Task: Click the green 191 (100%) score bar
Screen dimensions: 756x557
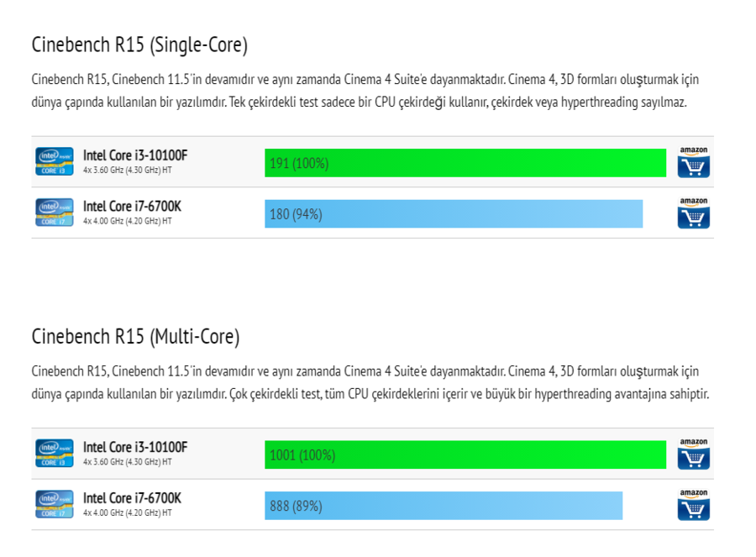Action: (x=465, y=163)
